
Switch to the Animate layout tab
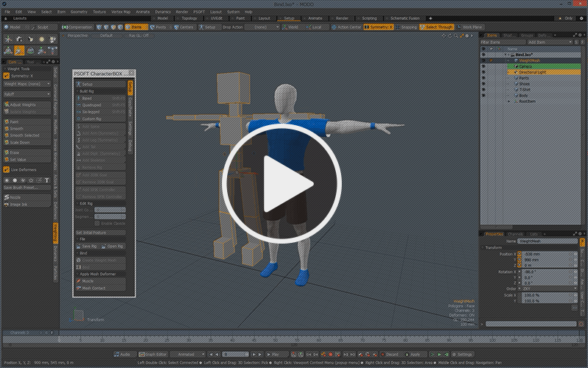pyautogui.click(x=317, y=18)
